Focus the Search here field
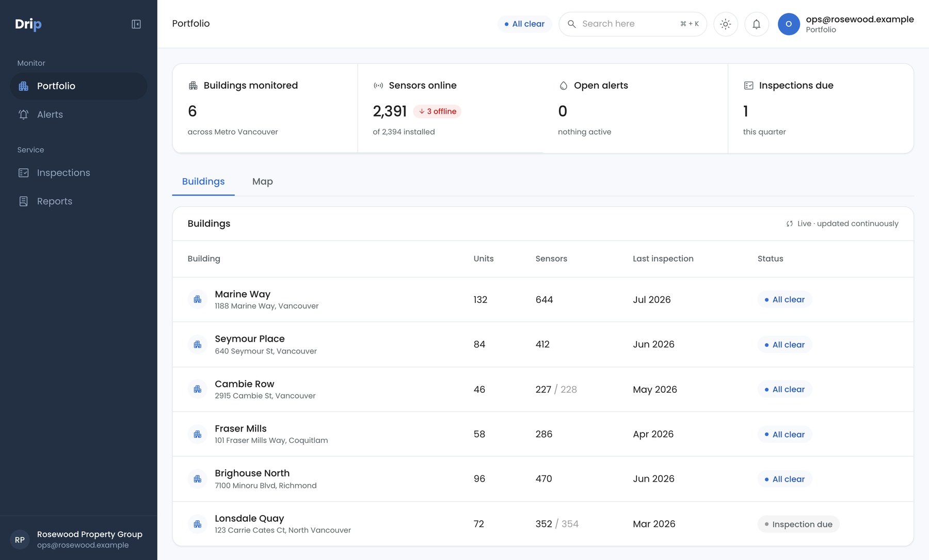929x560 pixels. 633,24
